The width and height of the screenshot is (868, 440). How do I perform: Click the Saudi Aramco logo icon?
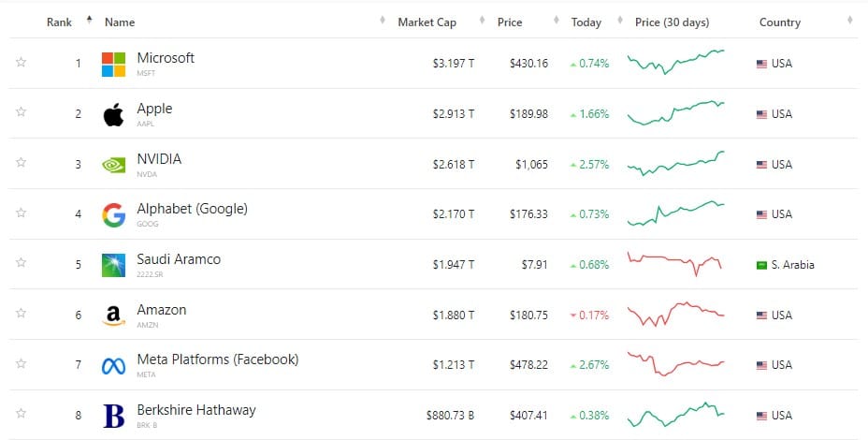113,266
